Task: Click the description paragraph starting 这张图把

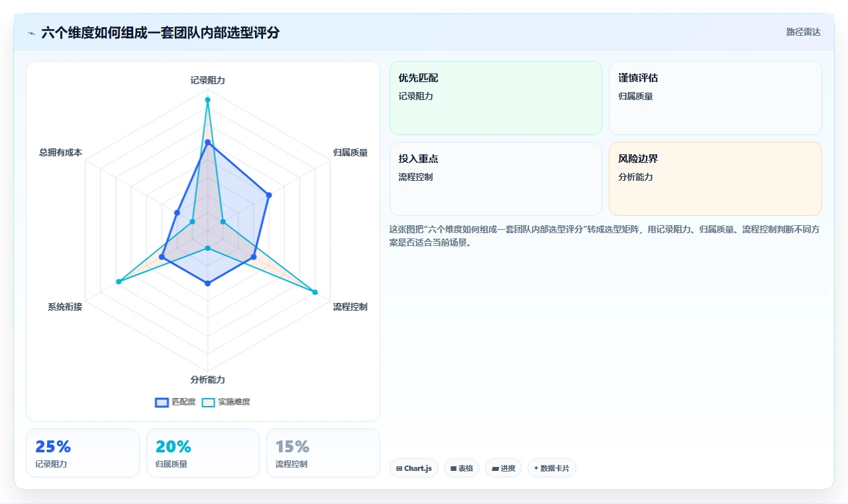Action: point(606,236)
